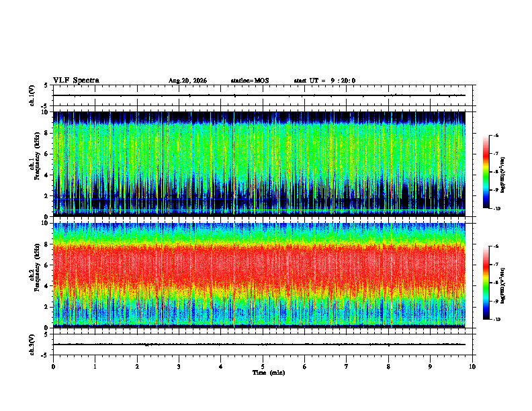532x411 pixels.
Task: Select the 5 minute tick label on time axis
Action: (x=263, y=367)
